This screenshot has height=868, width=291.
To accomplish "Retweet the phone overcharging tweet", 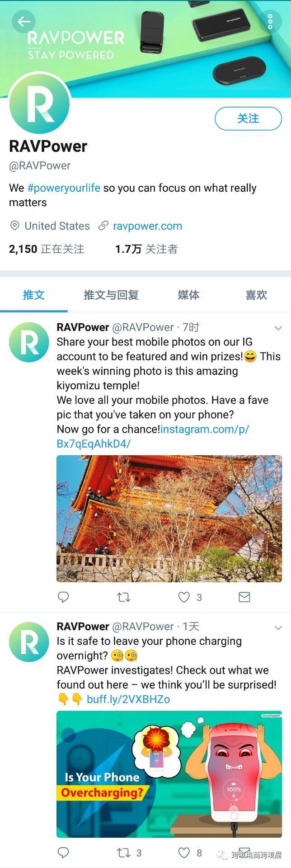I will tap(123, 853).
